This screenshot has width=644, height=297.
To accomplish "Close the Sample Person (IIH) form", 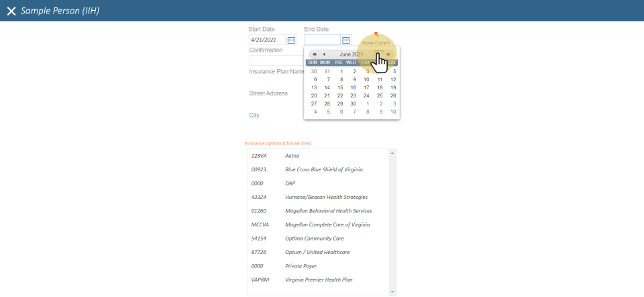I will tap(11, 11).
